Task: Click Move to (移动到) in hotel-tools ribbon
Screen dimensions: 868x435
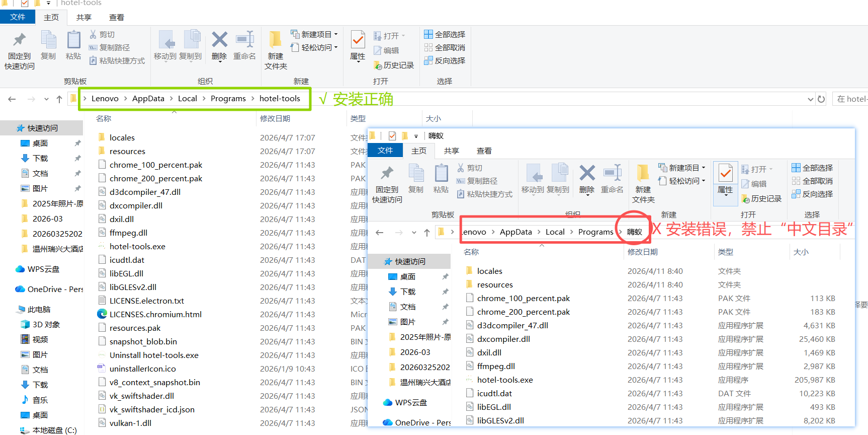Action: click(x=165, y=46)
